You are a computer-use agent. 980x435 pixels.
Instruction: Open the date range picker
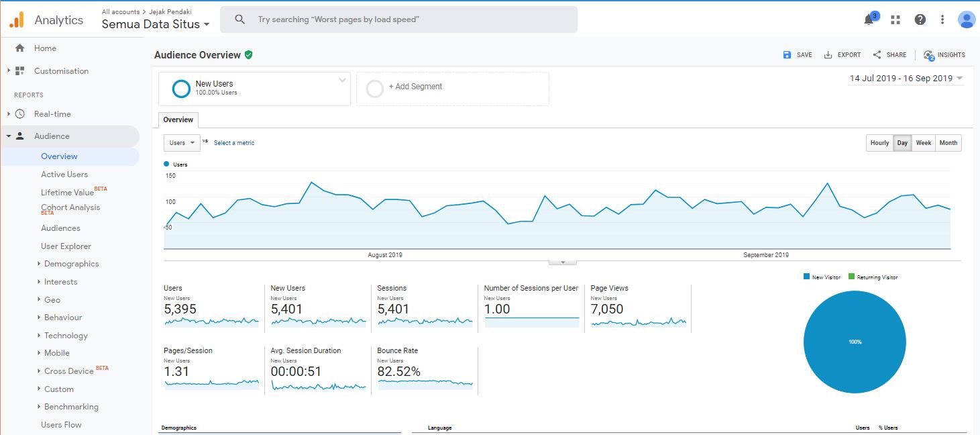906,79
